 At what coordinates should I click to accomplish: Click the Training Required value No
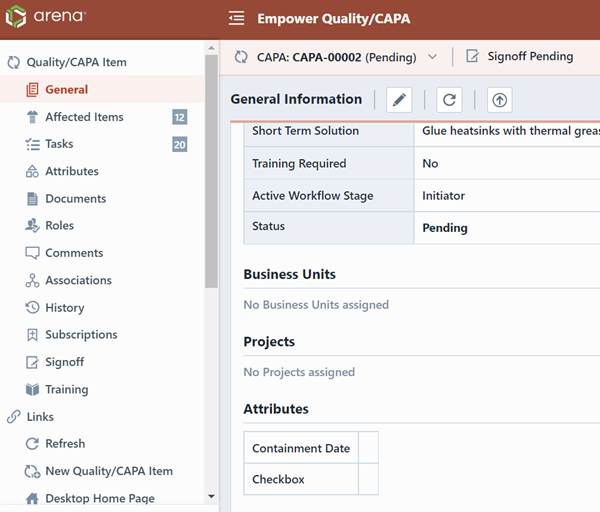click(430, 163)
